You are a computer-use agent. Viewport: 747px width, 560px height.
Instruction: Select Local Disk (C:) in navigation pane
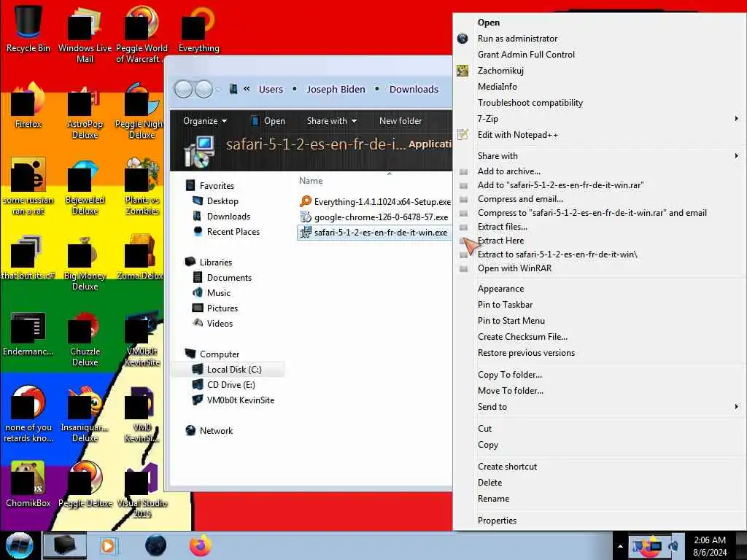(228, 369)
